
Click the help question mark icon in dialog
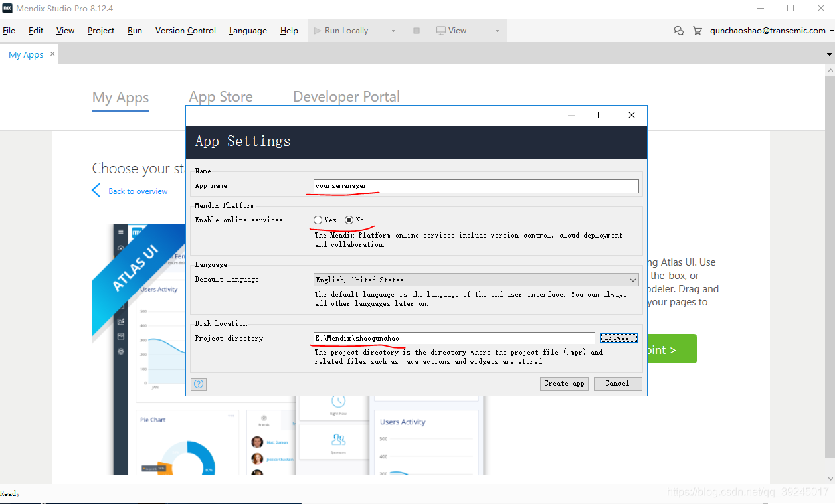tap(199, 384)
